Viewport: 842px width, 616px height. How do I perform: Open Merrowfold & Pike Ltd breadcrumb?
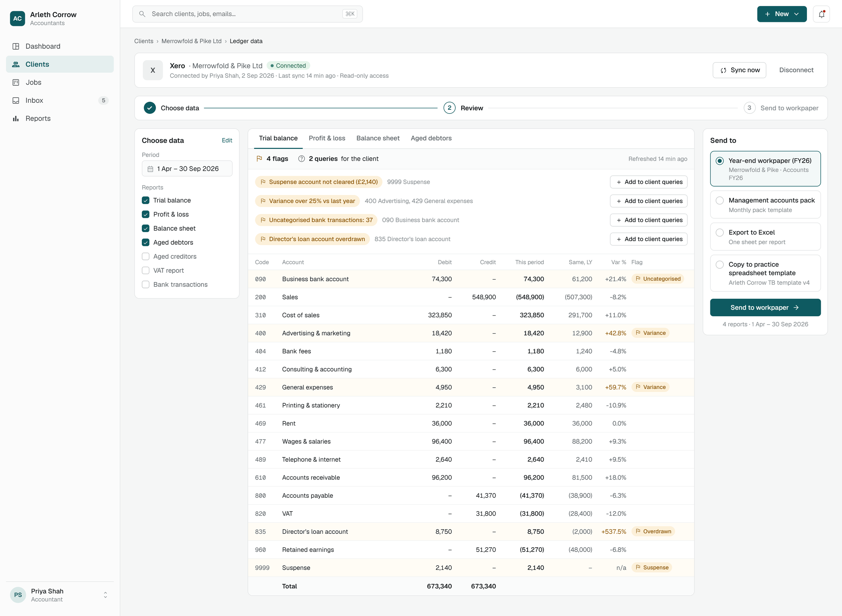pos(191,41)
